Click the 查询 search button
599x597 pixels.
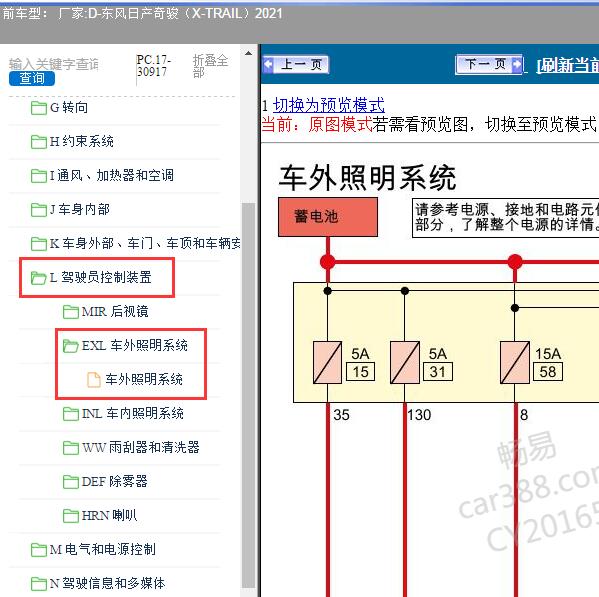[32, 78]
